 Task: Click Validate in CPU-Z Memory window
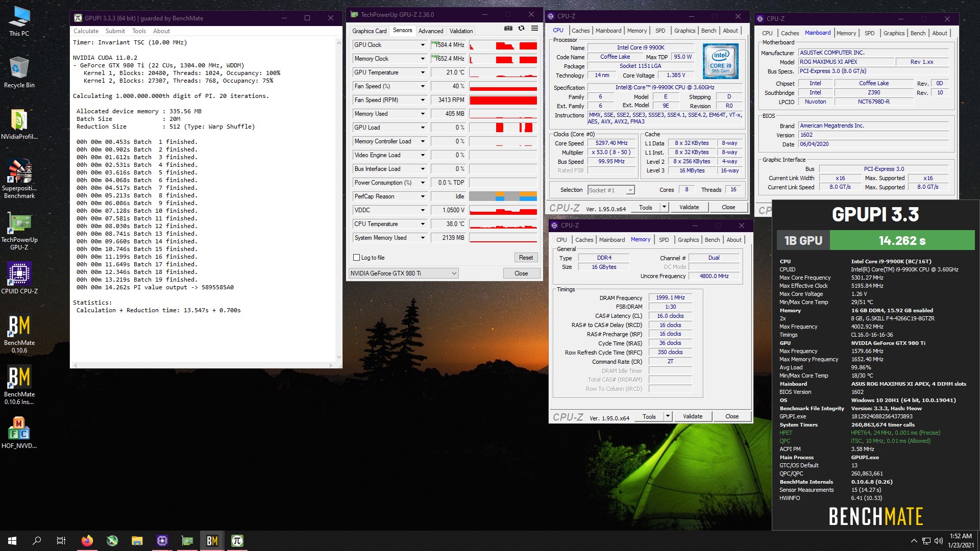pos(692,416)
